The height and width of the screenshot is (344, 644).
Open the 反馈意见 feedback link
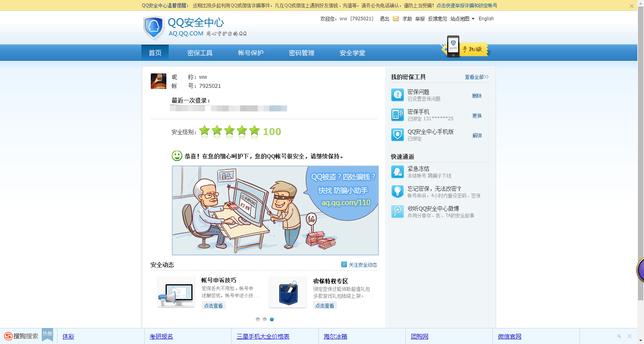click(x=437, y=19)
